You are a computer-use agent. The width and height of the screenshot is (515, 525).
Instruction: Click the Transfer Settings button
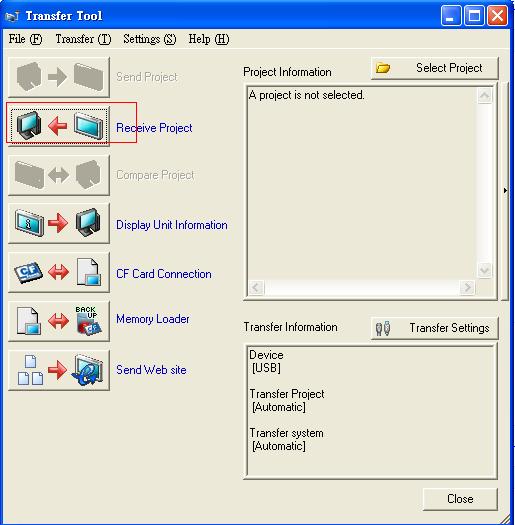[x=434, y=328]
